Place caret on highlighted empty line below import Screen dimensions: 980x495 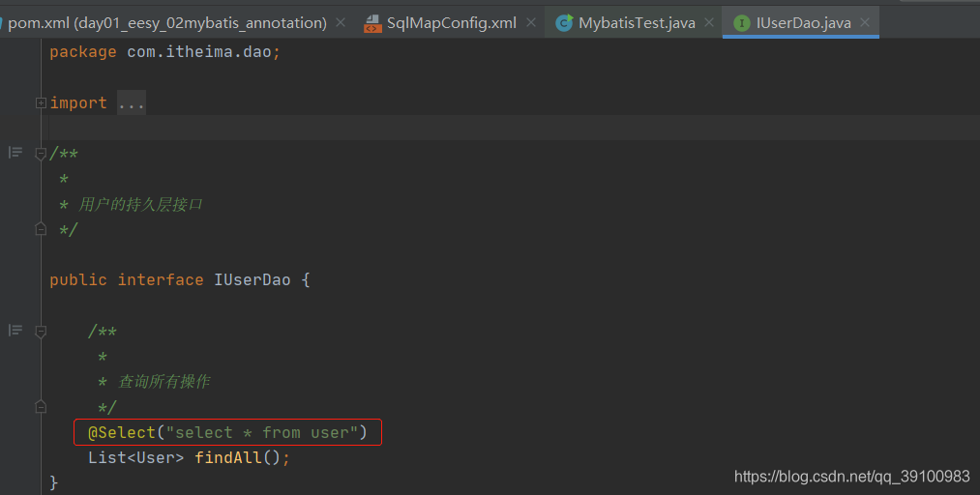coord(513,128)
